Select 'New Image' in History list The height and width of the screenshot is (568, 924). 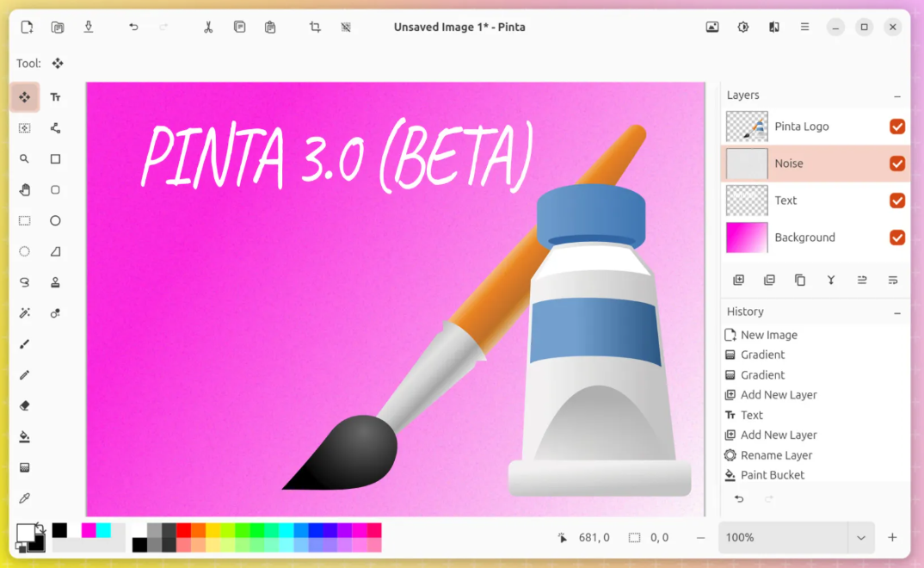768,335
